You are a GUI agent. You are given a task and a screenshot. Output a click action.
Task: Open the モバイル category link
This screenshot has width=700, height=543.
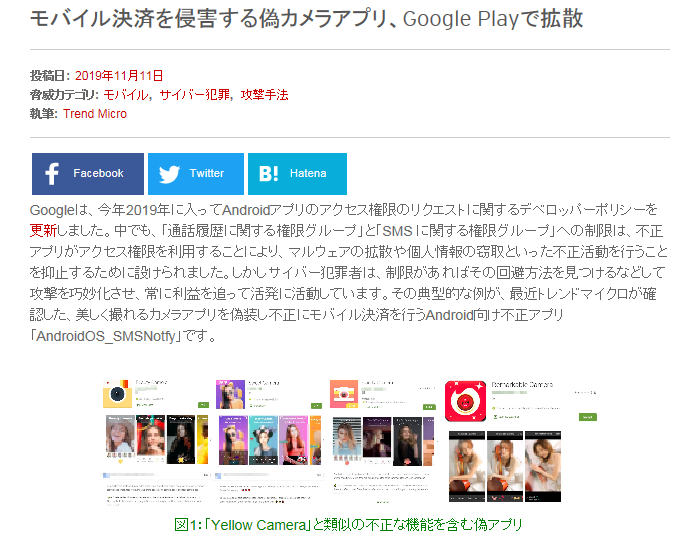tap(126, 95)
